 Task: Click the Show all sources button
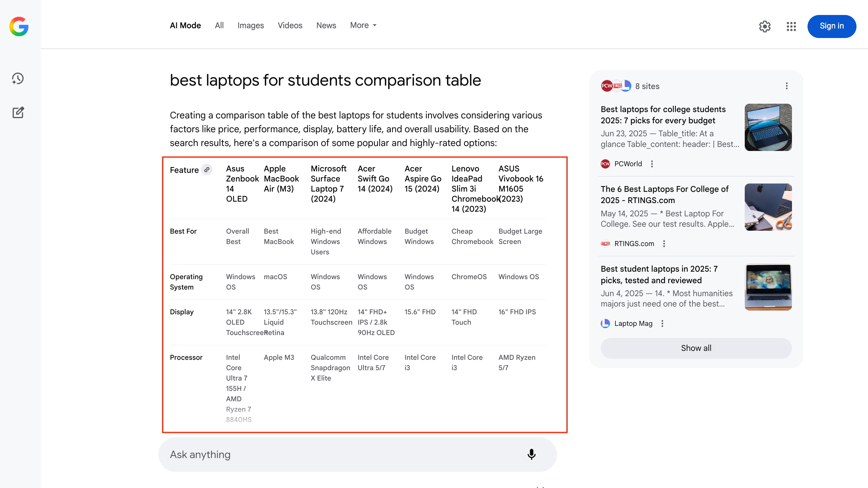(x=696, y=348)
